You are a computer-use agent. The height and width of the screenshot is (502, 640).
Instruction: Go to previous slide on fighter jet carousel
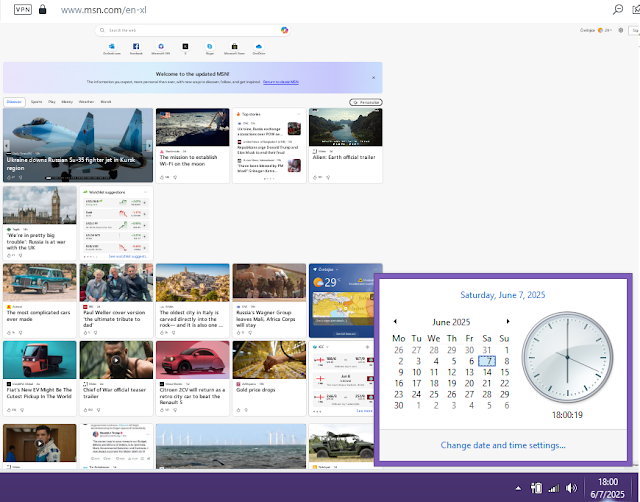point(6,145)
